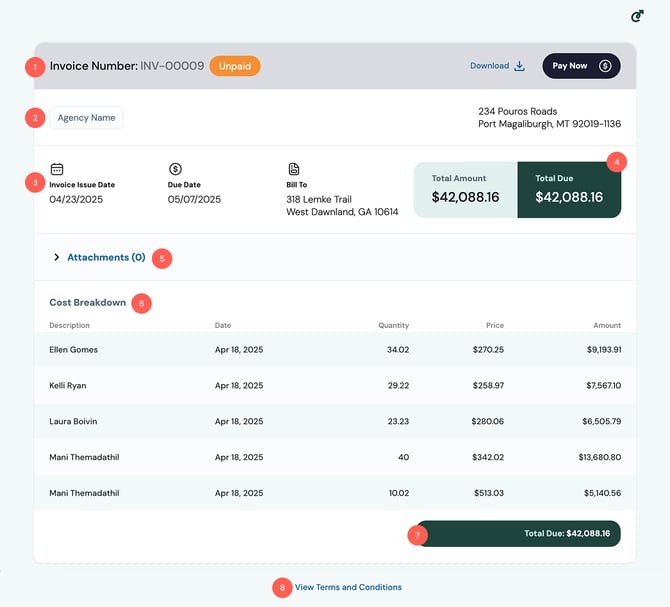Image resolution: width=670 pixels, height=607 pixels.
Task: Click price $280.06
Action: (488, 421)
